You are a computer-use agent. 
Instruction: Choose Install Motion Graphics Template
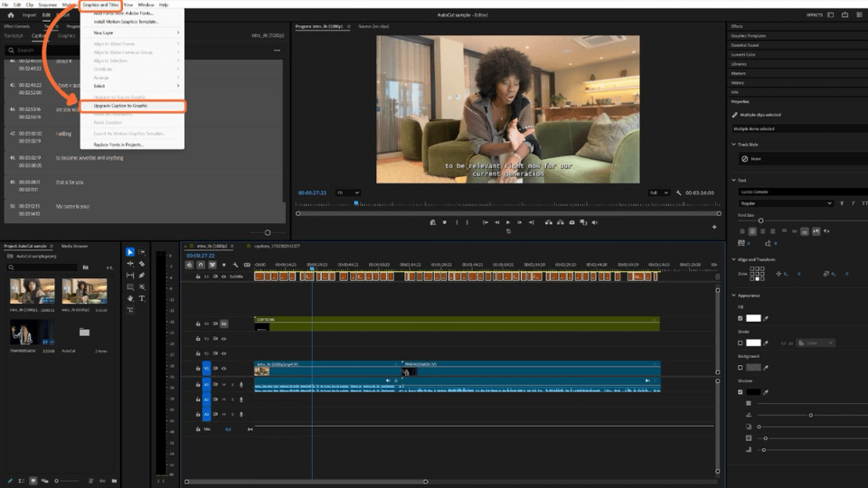pyautogui.click(x=132, y=22)
